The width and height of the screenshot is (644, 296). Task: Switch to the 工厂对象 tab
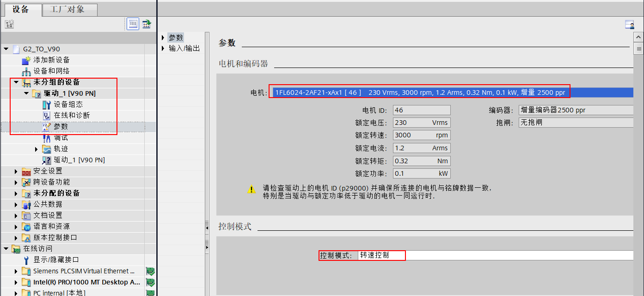tap(68, 9)
